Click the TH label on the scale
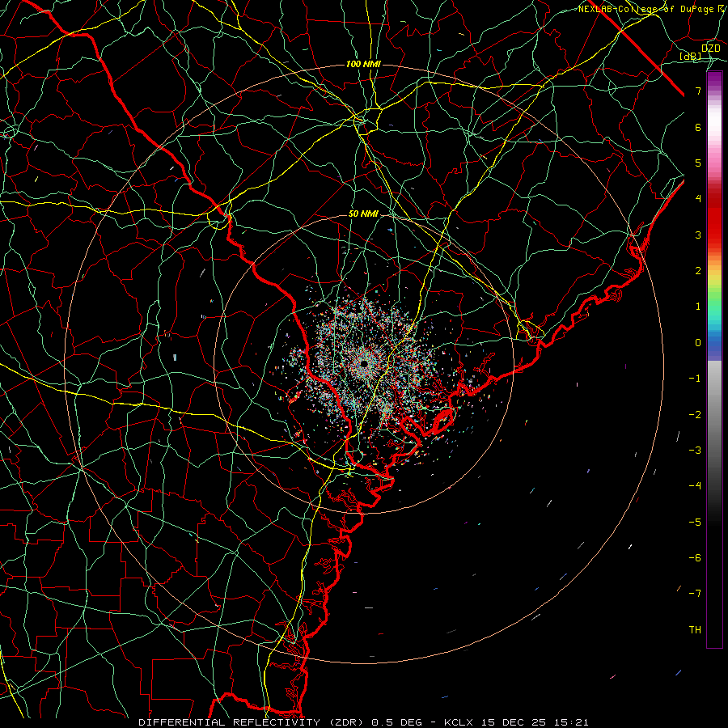728x728 pixels. pos(695,630)
